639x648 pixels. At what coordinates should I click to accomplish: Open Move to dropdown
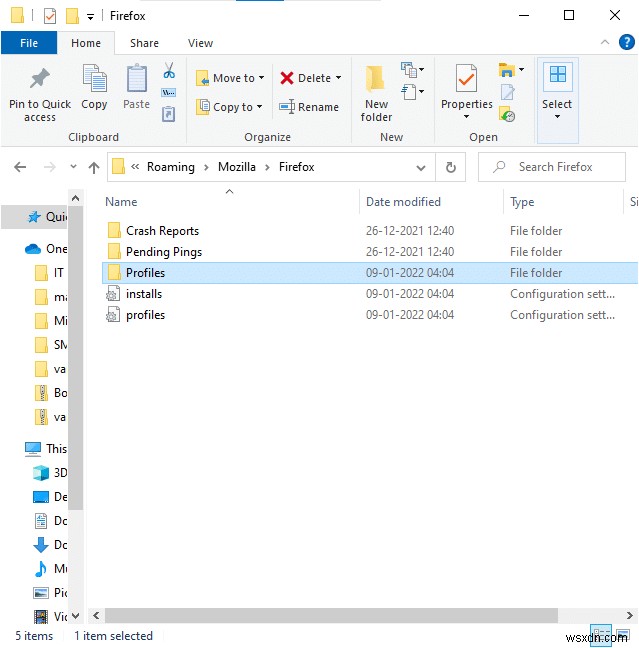click(230, 78)
